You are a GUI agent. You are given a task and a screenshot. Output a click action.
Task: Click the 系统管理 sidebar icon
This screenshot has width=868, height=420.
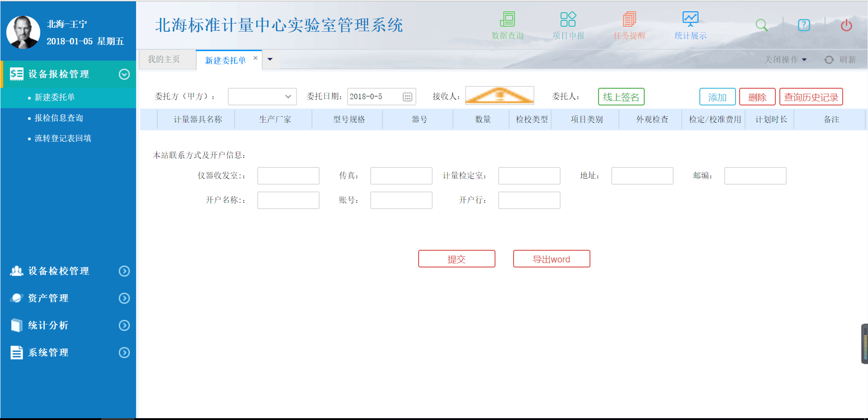coord(17,353)
